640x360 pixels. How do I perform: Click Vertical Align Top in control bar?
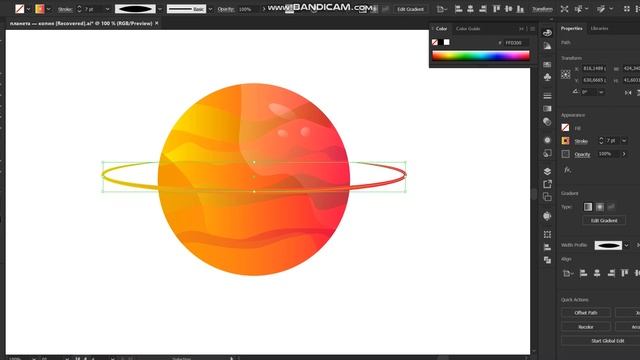pos(496,9)
